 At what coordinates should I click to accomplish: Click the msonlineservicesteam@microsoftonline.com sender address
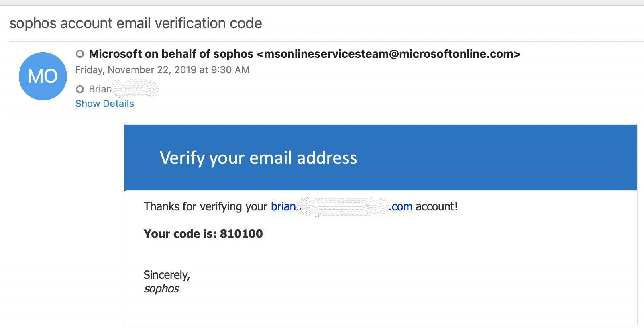[389, 54]
